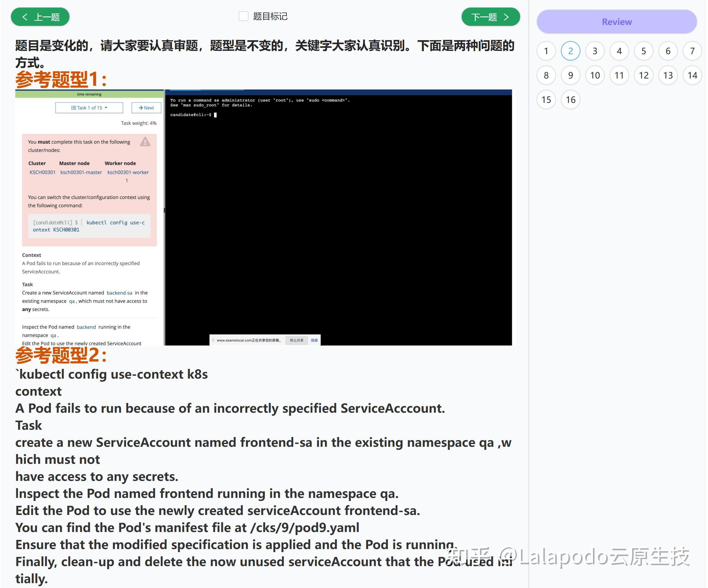Jump to question number 12
Viewport: 708px width, 588px height.
[x=643, y=75]
